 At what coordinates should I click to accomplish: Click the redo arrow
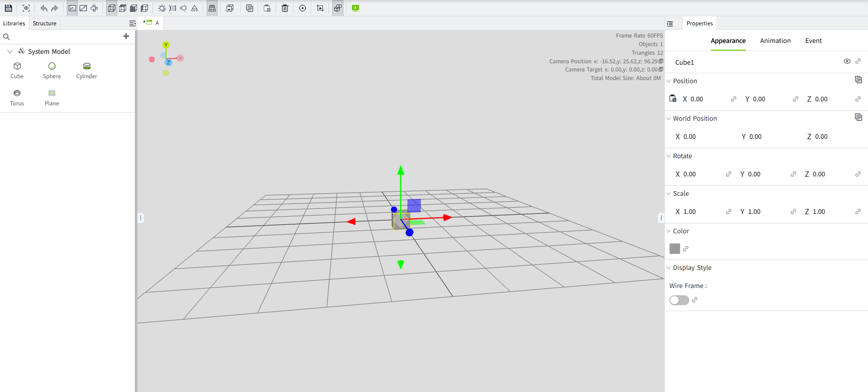55,8
